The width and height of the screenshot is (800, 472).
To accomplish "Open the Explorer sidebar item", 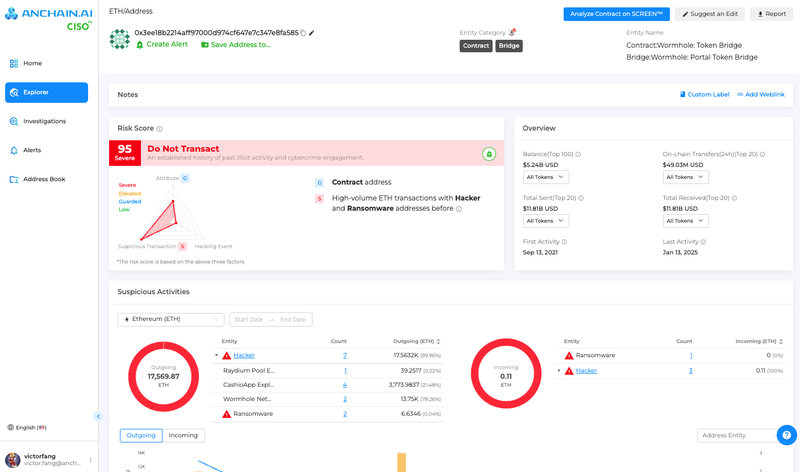I will [46, 92].
